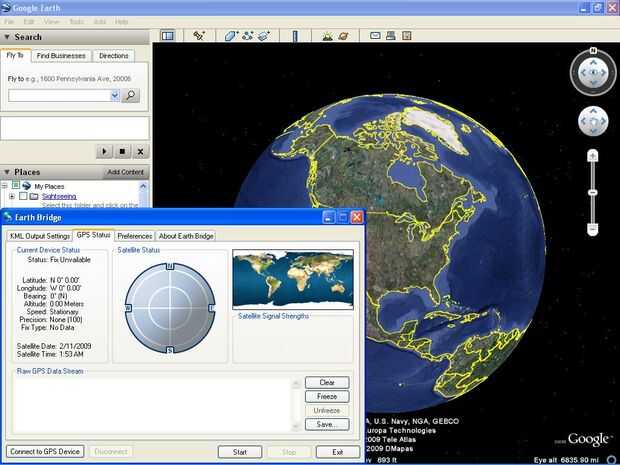This screenshot has height=465, width=620.
Task: Open the View menu
Action: point(51,21)
